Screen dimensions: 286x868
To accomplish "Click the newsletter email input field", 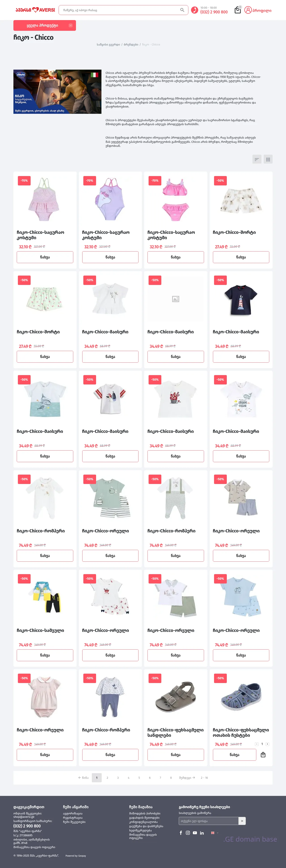I will point(208,821).
